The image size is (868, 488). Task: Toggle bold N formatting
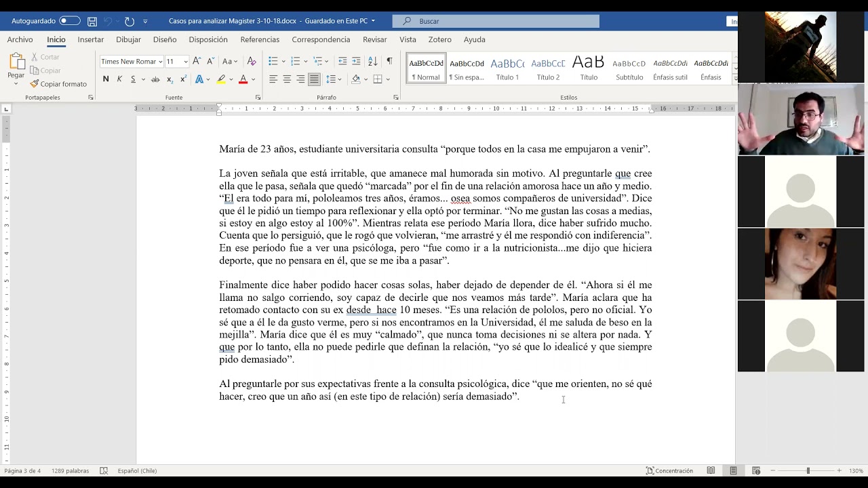pyautogui.click(x=106, y=79)
